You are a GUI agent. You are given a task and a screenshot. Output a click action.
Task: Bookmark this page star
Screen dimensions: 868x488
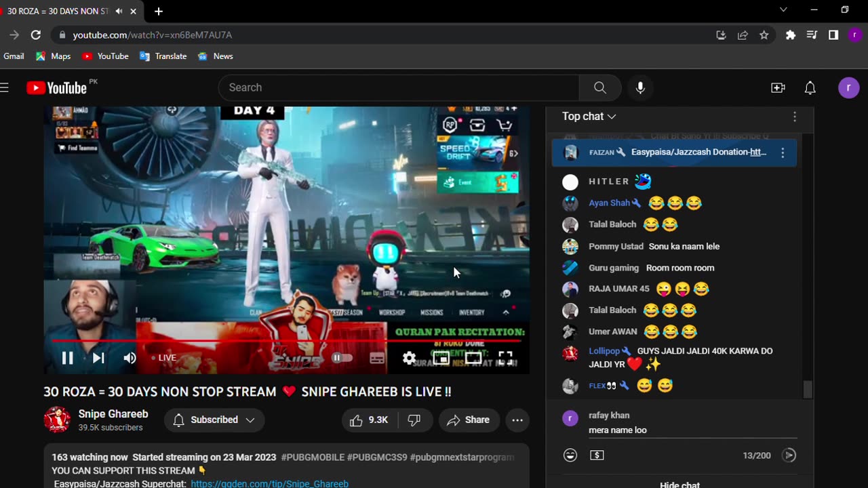(764, 35)
